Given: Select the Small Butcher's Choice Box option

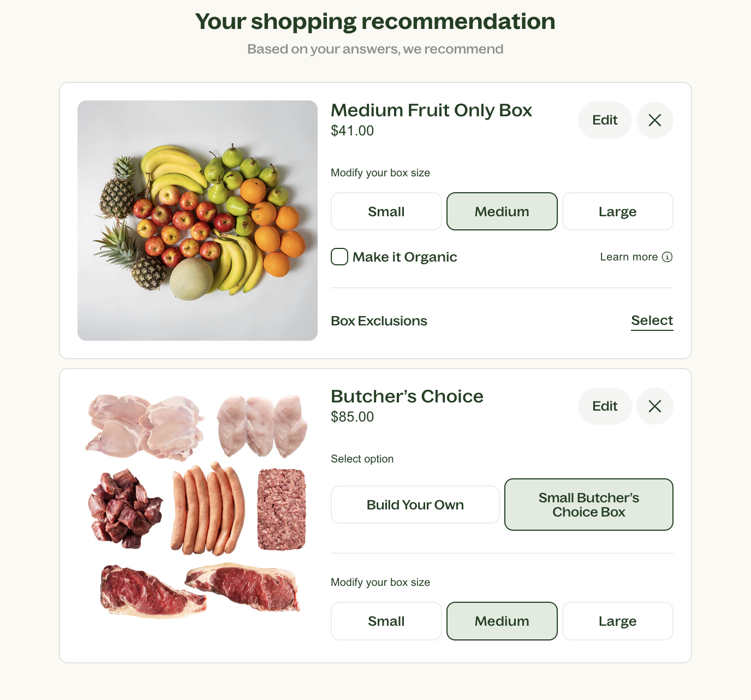Looking at the screenshot, I should click(588, 505).
